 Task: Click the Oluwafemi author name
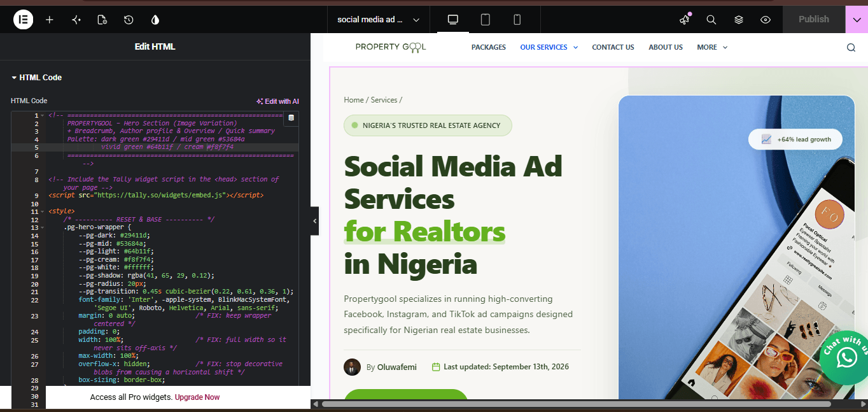[x=396, y=367]
